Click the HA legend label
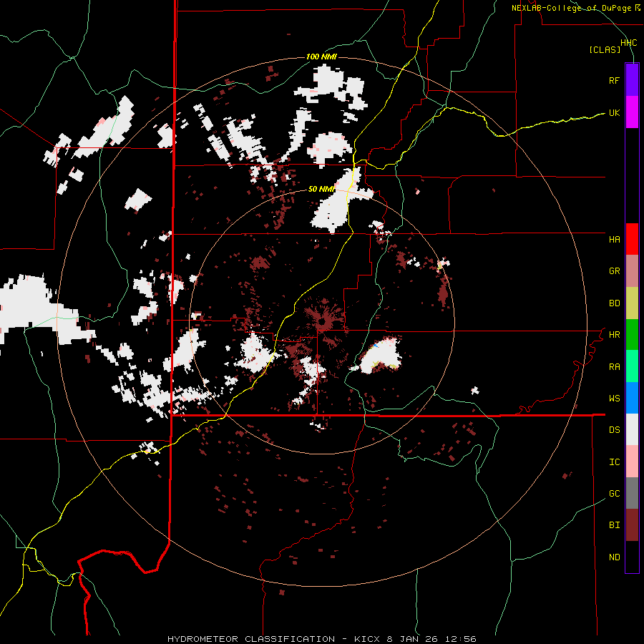 [615, 240]
